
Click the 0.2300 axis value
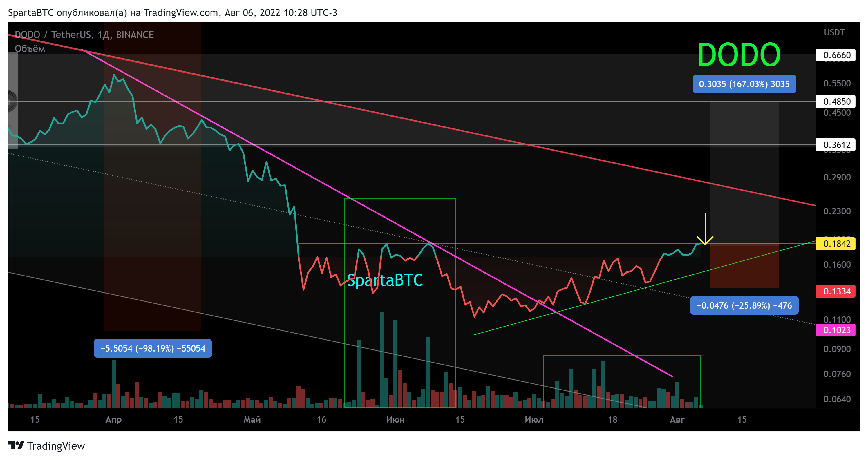coord(837,211)
